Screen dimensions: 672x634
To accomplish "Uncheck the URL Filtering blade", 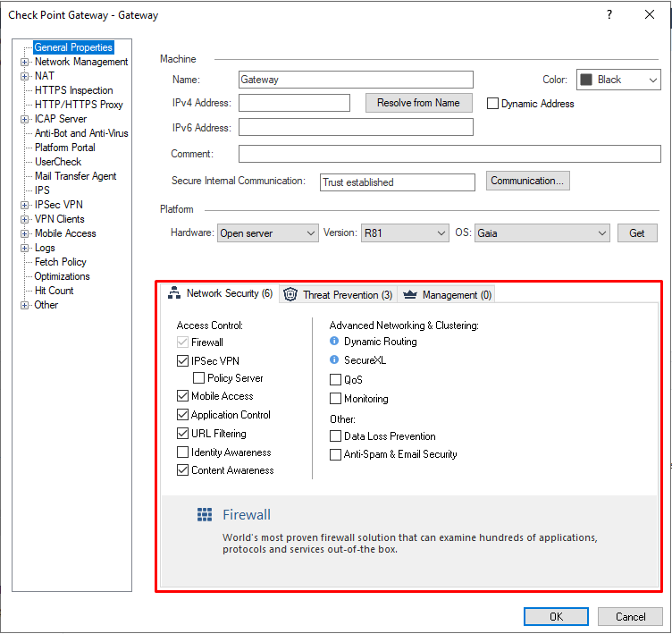I will [183, 434].
